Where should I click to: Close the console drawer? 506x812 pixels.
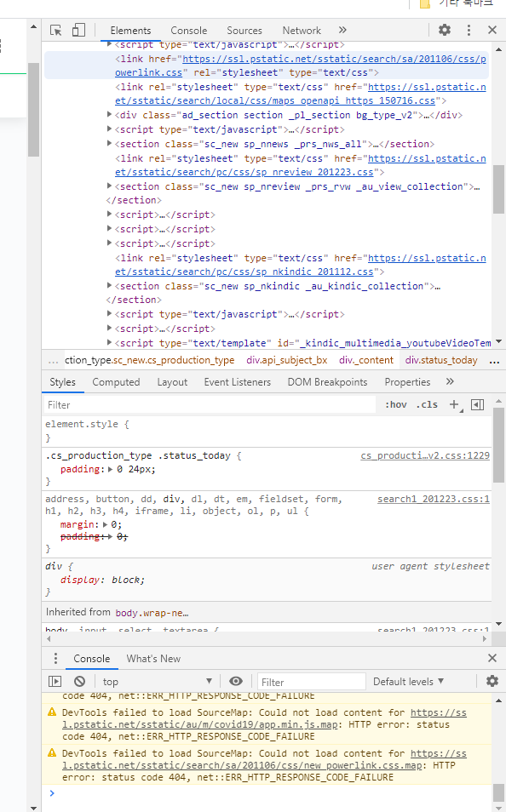tap(492, 658)
